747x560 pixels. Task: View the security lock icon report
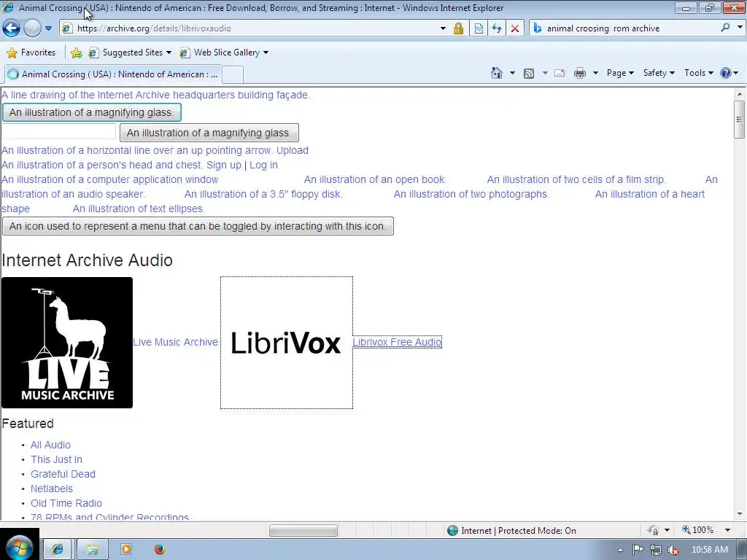458,28
